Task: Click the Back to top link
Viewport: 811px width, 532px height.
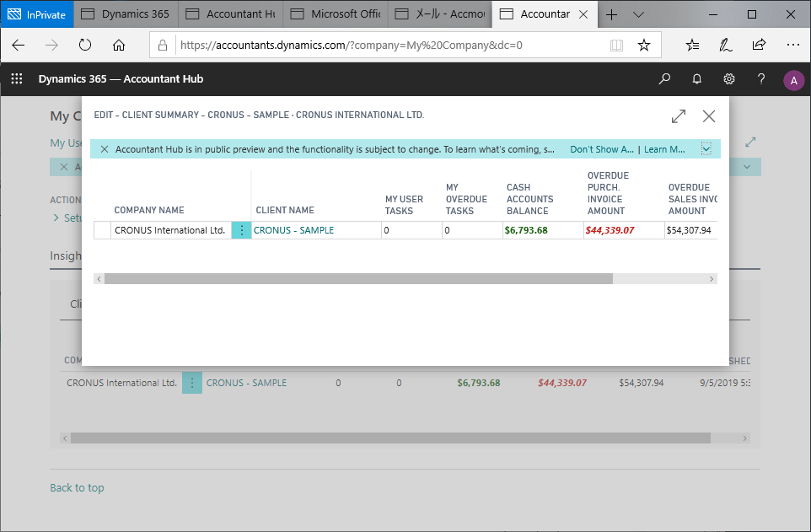Action: coord(77,487)
